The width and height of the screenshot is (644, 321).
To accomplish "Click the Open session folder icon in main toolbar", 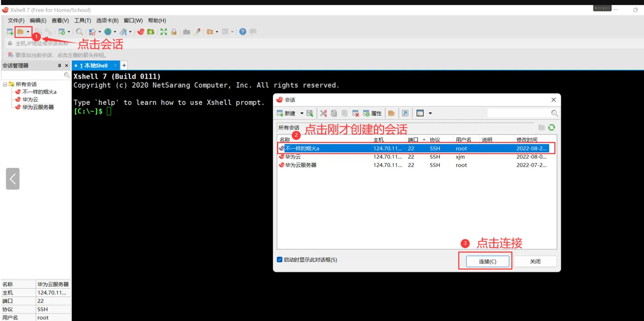I will click(21, 32).
